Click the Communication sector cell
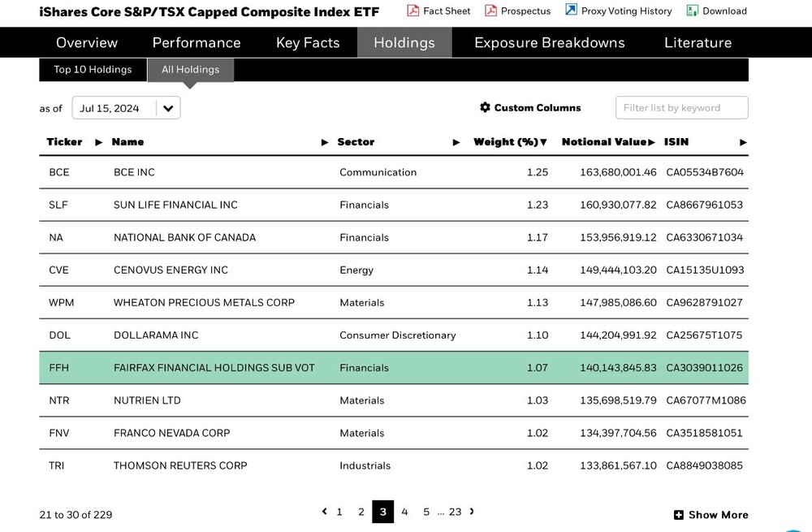812x532 pixels. point(378,172)
